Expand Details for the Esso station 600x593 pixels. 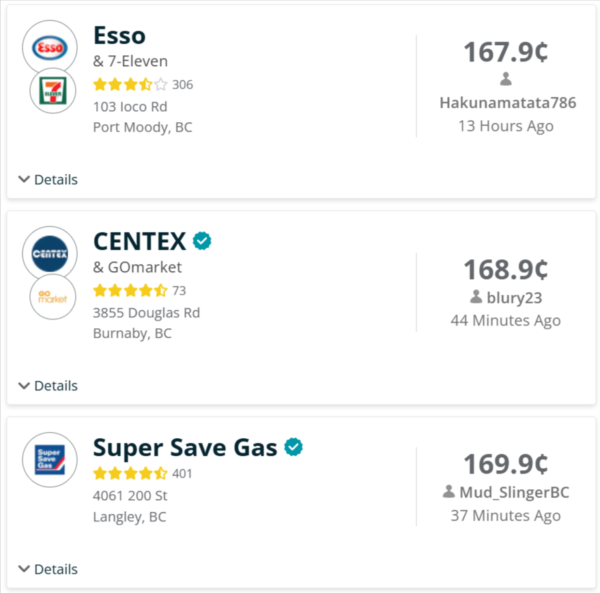coord(48,179)
